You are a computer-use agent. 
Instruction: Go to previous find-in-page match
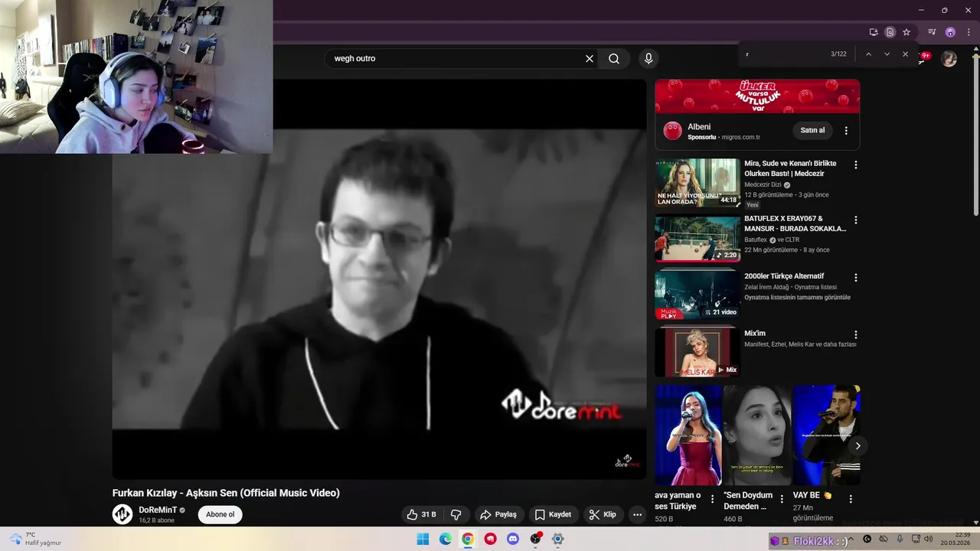[868, 54]
